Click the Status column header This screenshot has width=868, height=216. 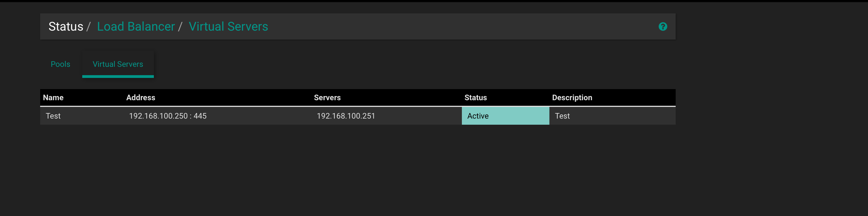point(476,98)
